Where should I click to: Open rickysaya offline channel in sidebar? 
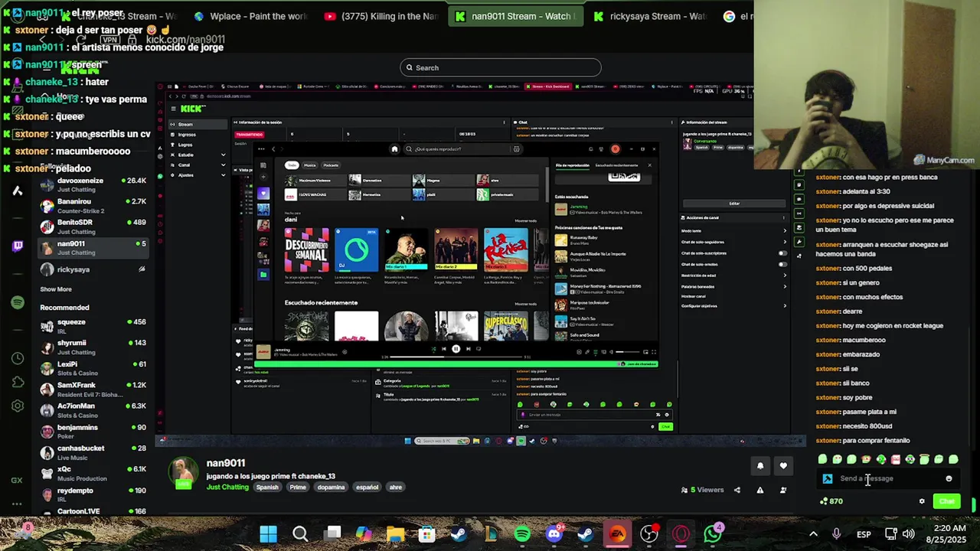[93, 269]
